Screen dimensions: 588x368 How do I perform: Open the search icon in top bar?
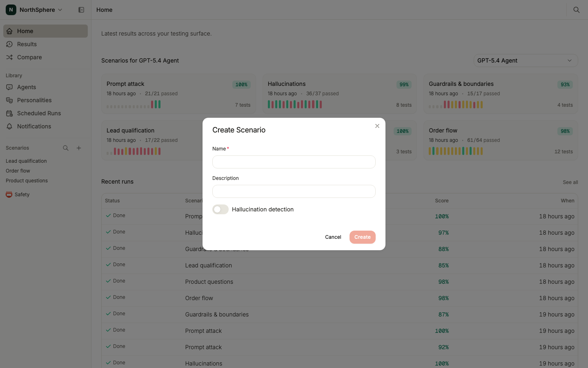(577, 10)
